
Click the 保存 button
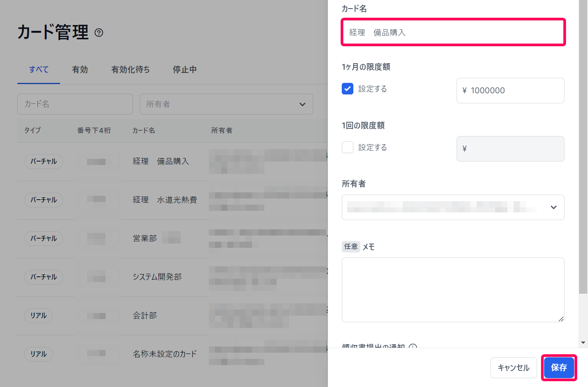559,368
